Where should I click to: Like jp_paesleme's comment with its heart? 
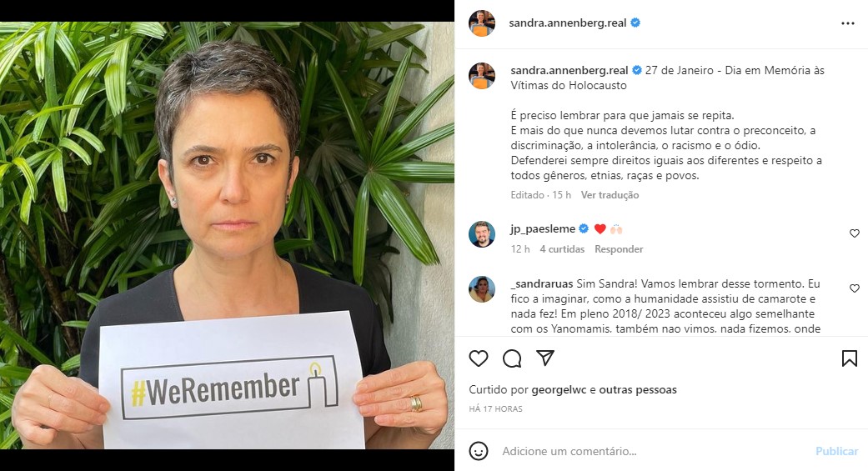pyautogui.click(x=854, y=233)
